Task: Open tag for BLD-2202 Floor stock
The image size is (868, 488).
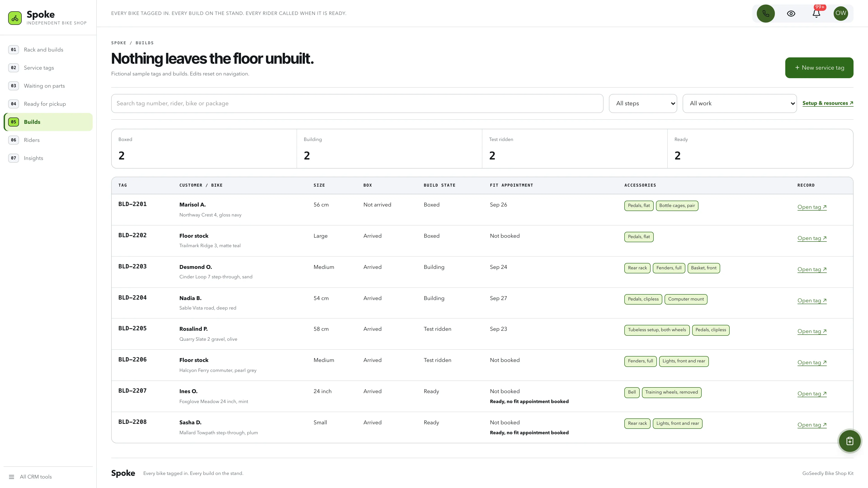Action: point(812,238)
